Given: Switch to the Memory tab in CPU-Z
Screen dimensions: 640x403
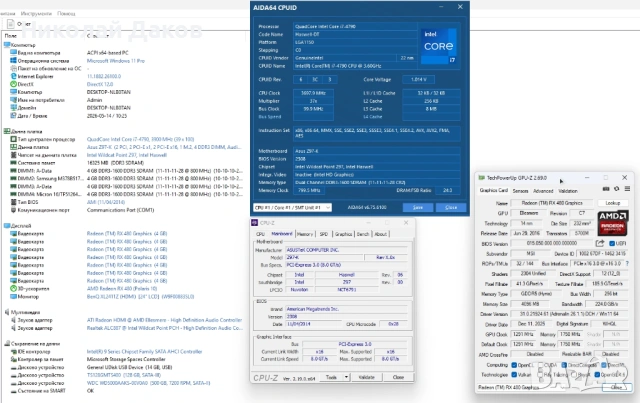Looking at the screenshot, I should point(304,234).
